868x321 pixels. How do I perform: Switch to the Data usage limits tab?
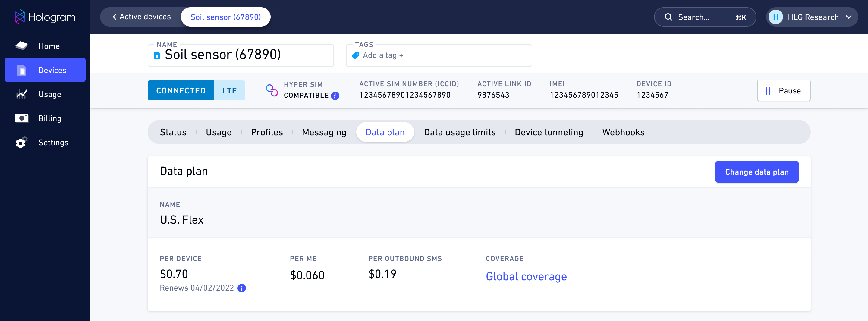[x=460, y=132]
